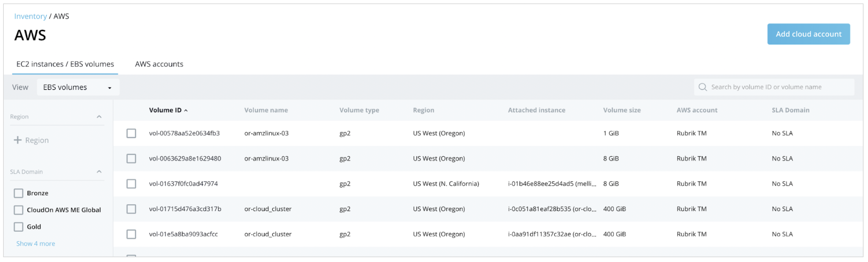Screen dimensions: 868x262
Task: Click attached instance i-0c051a81eaf28b535
Action: pos(552,209)
